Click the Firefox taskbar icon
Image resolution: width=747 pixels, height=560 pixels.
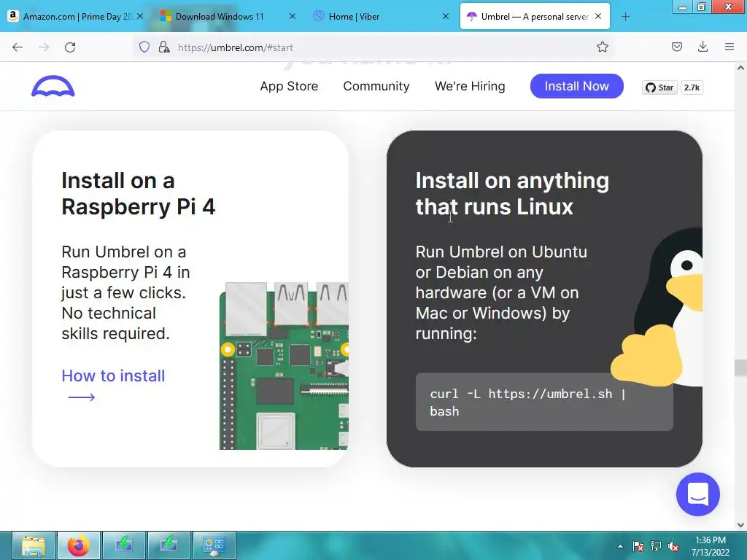pos(79,545)
